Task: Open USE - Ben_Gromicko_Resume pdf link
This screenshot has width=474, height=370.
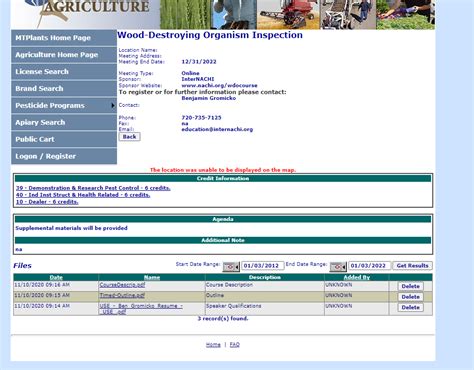Action: pyautogui.click(x=141, y=309)
